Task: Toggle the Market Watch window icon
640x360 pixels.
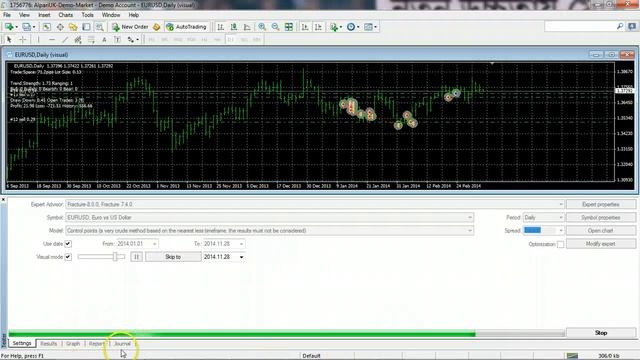Action: click(47, 27)
